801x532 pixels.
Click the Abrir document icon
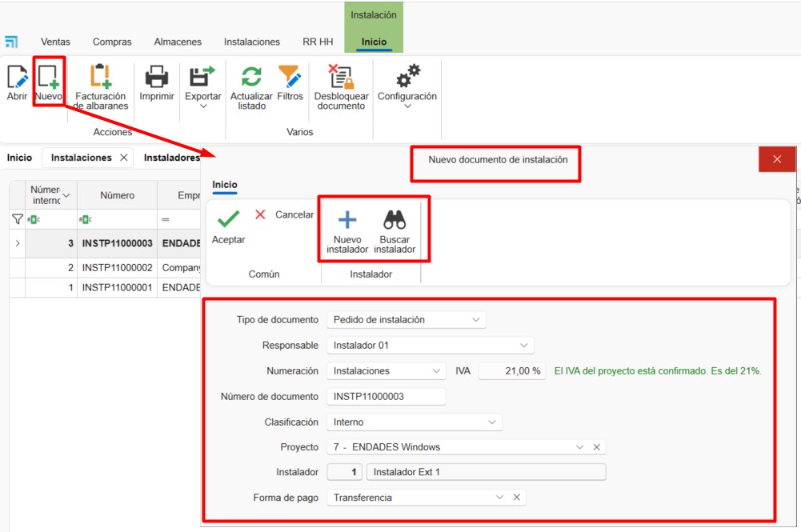tap(17, 78)
